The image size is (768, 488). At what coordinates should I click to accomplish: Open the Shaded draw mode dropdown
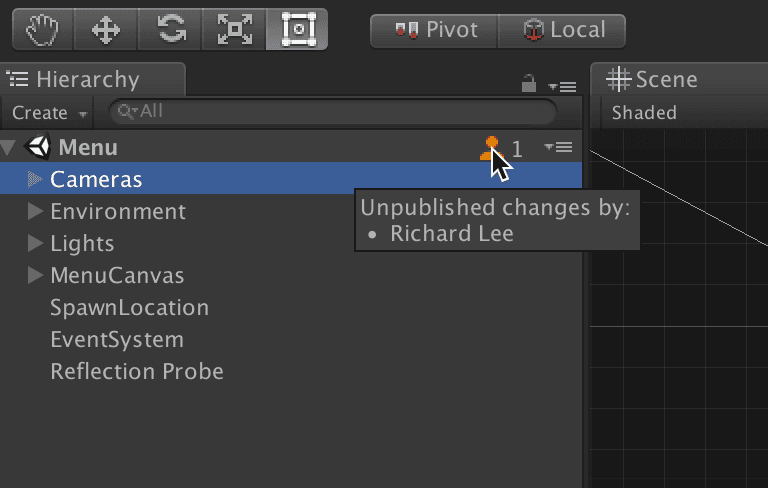click(x=645, y=113)
